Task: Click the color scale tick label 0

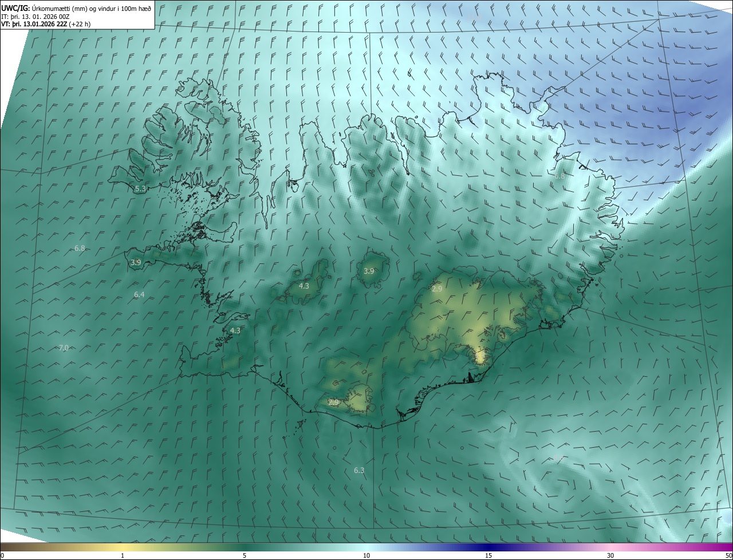Action: point(2,555)
